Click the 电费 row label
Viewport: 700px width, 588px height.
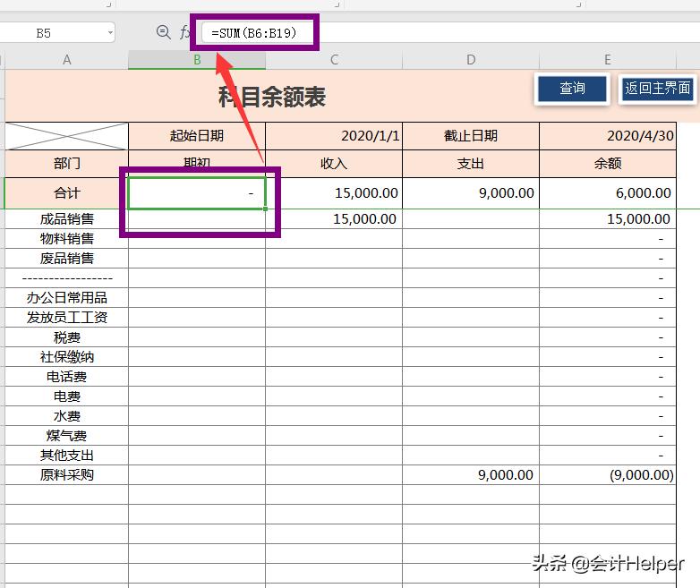click(66, 396)
